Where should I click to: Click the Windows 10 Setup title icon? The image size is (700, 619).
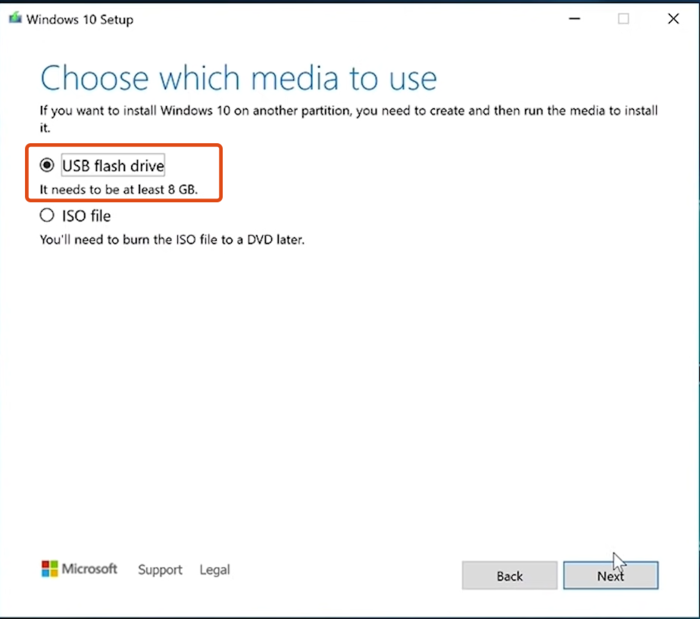(x=15, y=18)
